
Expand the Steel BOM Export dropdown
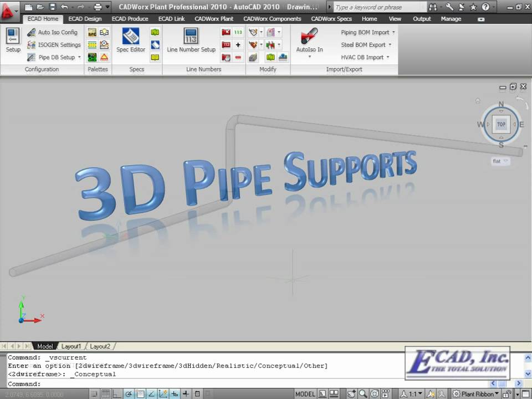(x=390, y=45)
